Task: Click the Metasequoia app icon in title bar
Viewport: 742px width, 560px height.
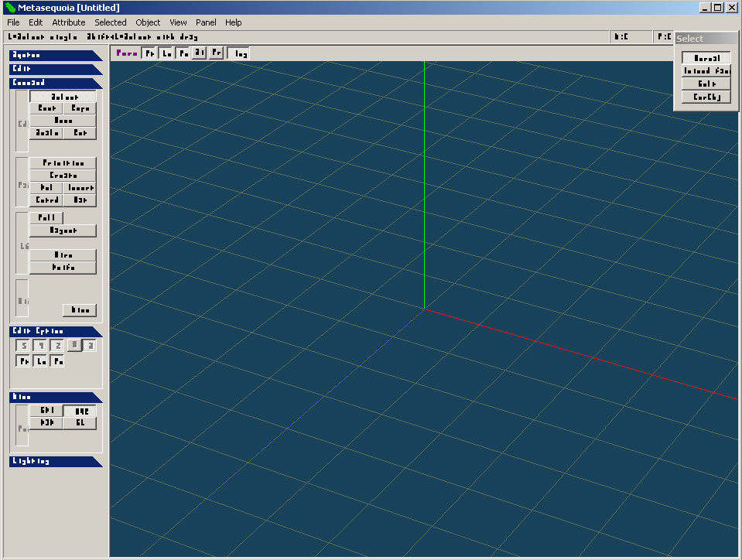Action: point(10,8)
